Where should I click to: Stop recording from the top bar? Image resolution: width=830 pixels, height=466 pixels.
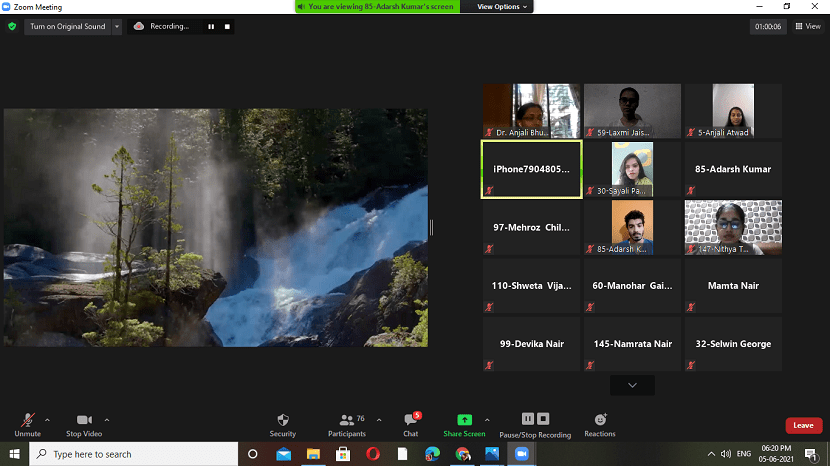point(227,26)
